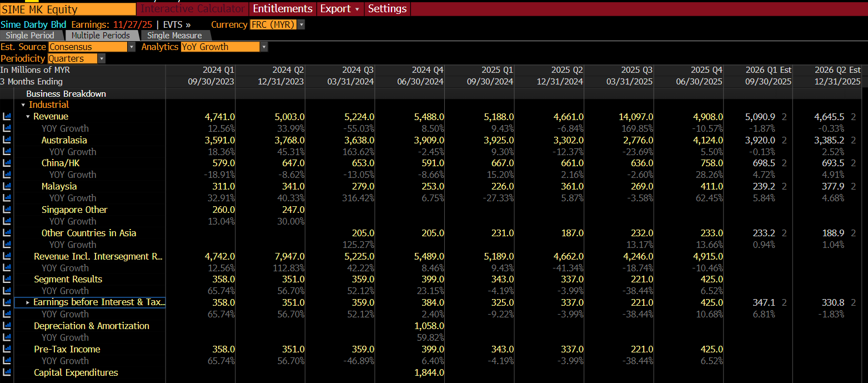This screenshot has height=383, width=868.
Task: Open chart icon for Segment Results YOY Growth
Action: (7, 291)
